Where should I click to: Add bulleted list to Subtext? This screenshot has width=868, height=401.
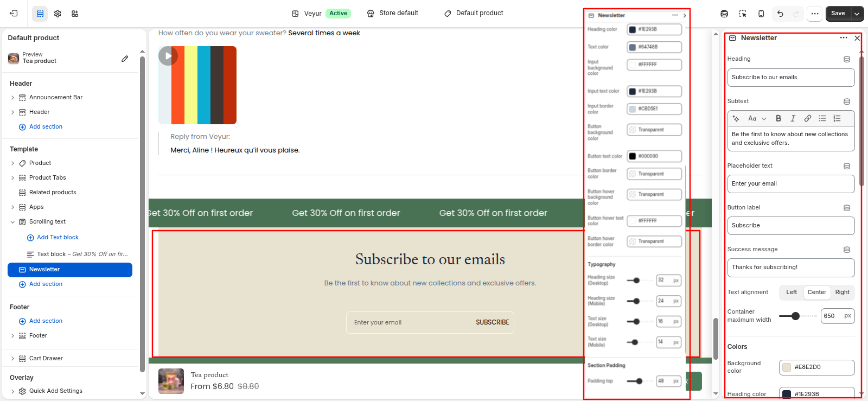coord(822,118)
